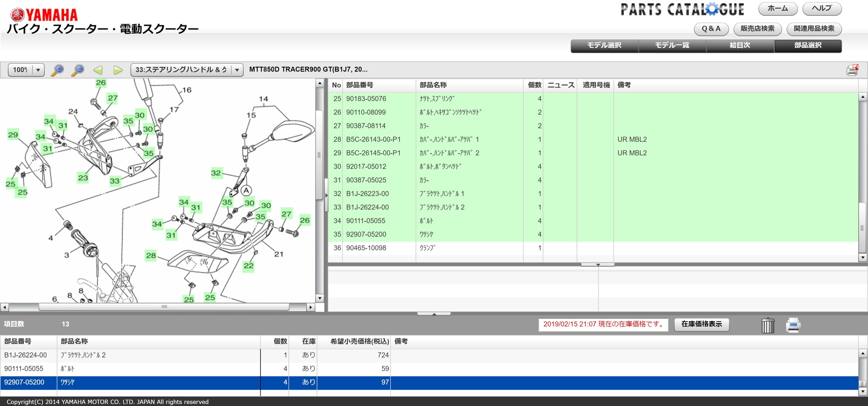Image resolution: width=868 pixels, height=406 pixels.
Task: Collapse the parts list via bottom handle arrow
Action: click(x=598, y=265)
